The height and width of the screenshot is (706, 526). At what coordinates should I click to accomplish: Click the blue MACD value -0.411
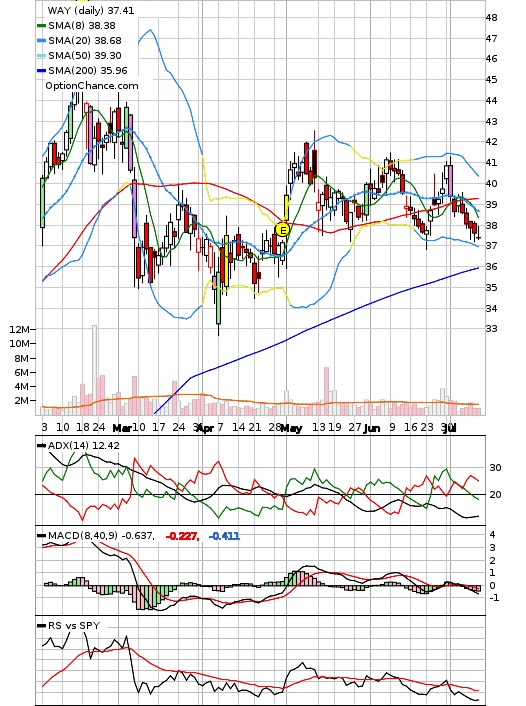tap(224, 536)
